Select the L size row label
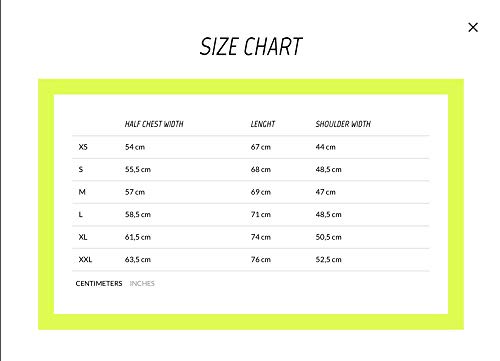 [x=80, y=214]
